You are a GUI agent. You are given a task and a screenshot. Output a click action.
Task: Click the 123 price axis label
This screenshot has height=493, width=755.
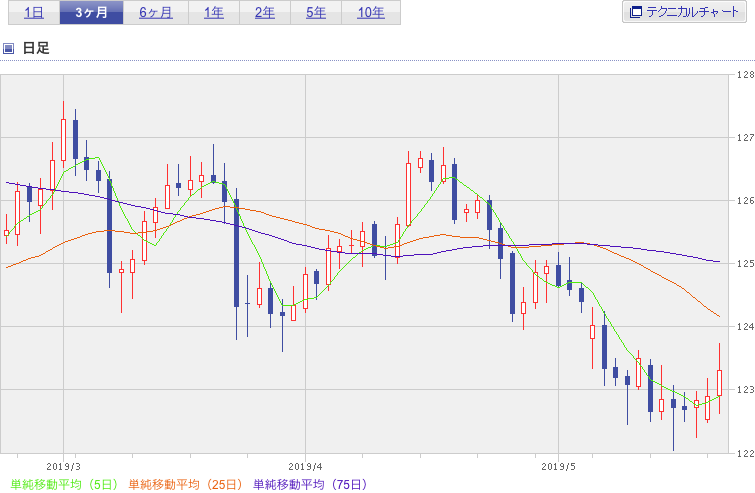coord(745,389)
